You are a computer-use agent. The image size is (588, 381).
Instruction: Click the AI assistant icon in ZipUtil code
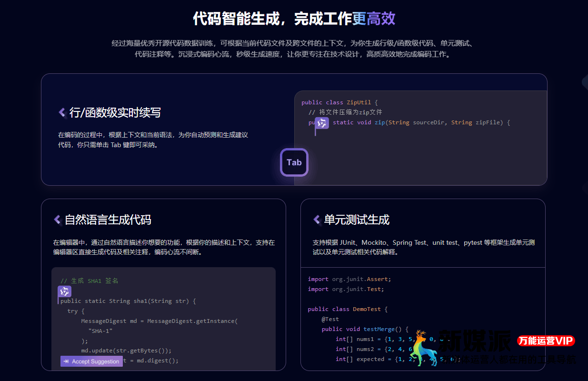(322, 123)
